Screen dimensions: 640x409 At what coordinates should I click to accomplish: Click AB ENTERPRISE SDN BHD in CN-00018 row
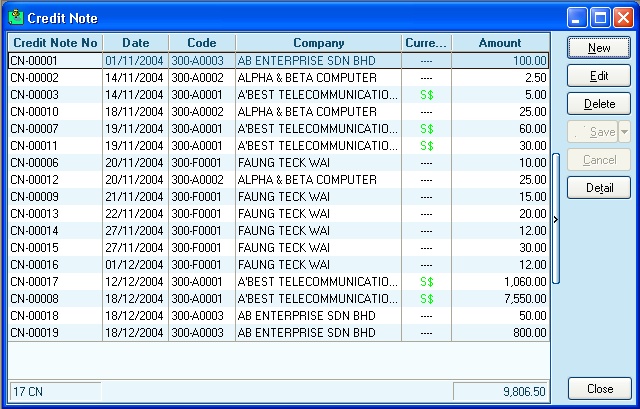(307, 316)
